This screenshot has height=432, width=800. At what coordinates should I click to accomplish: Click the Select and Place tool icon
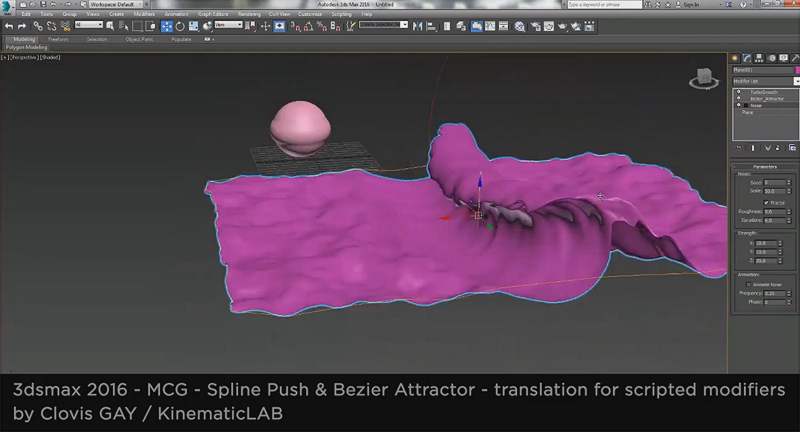coord(207,27)
